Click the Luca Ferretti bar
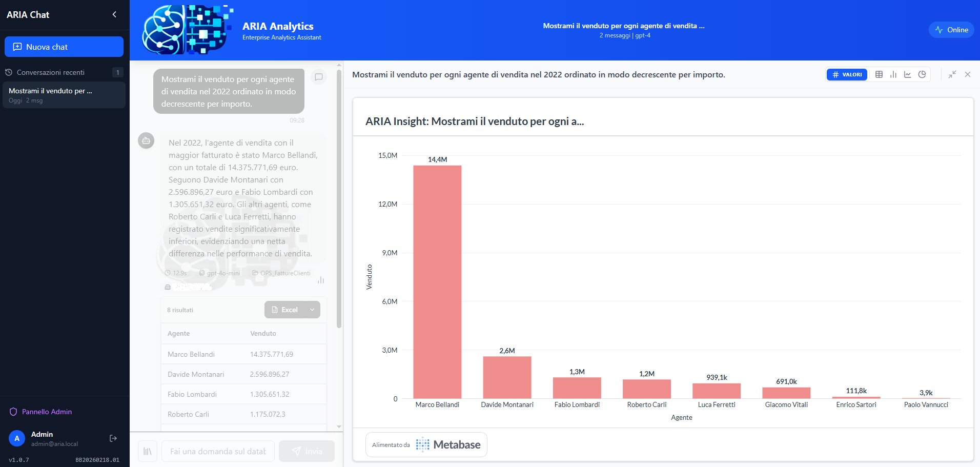 pos(717,391)
